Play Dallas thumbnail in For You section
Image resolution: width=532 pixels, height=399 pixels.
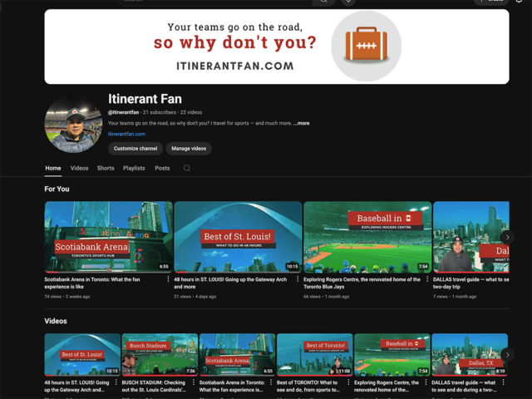pos(471,237)
